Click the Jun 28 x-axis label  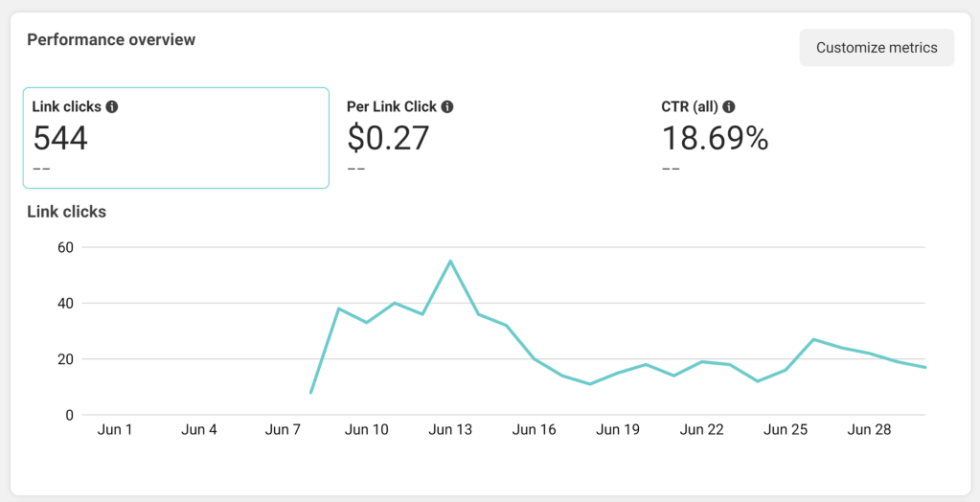tap(870, 430)
